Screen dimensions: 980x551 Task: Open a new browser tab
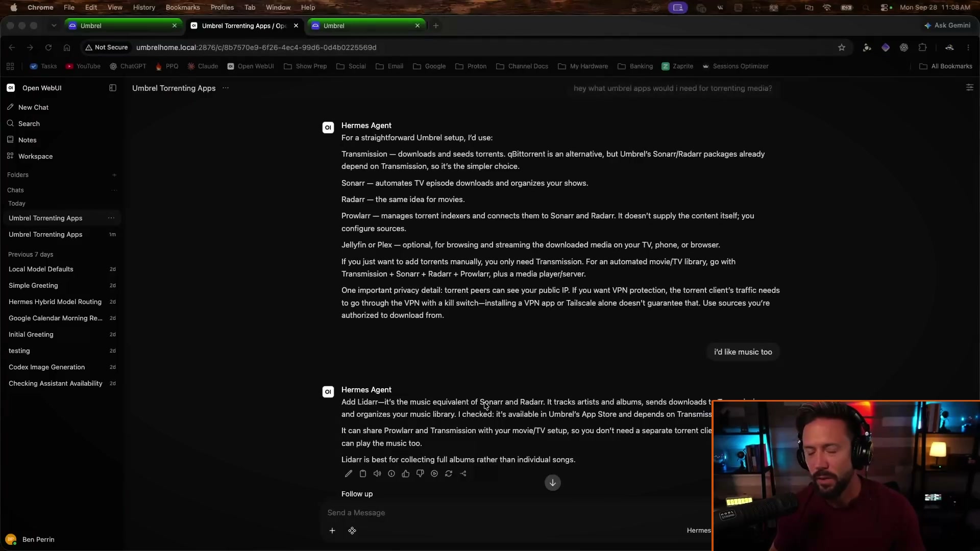click(436, 26)
